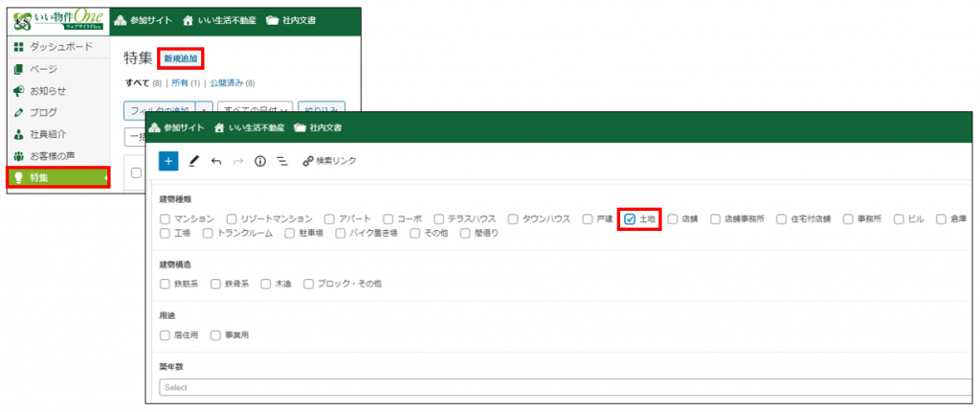This screenshot has width=980, height=412.
Task: Click the undo arrow icon
Action: (216, 161)
